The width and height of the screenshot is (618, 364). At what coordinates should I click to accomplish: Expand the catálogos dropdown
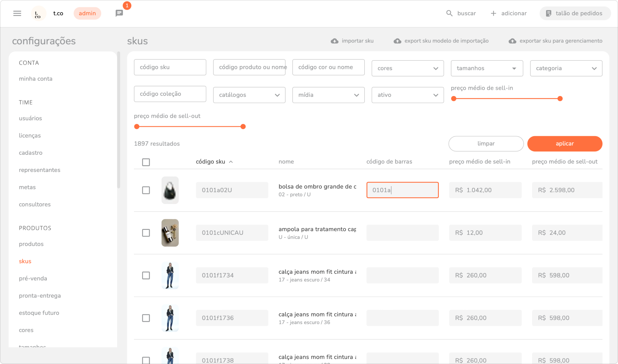tap(249, 95)
